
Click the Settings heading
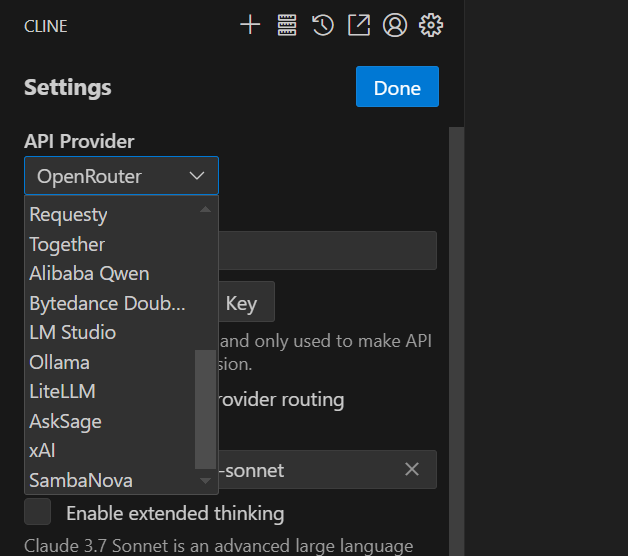click(68, 87)
